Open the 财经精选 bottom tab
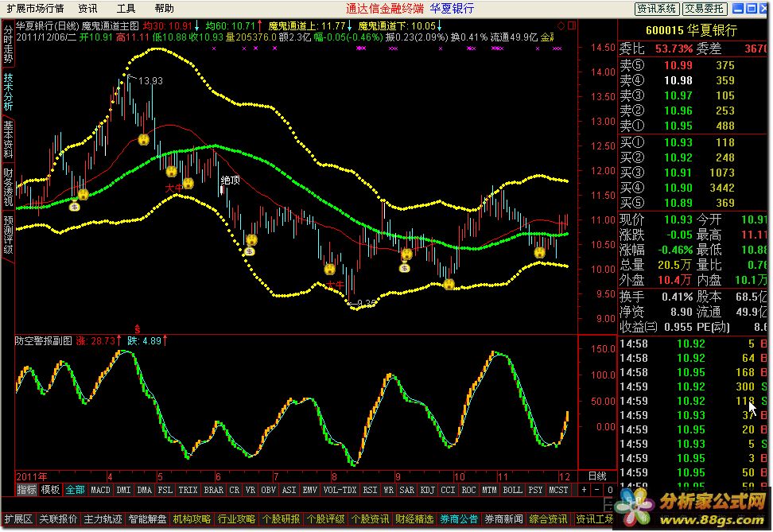Screen dimensions: 773x532 tap(414, 519)
